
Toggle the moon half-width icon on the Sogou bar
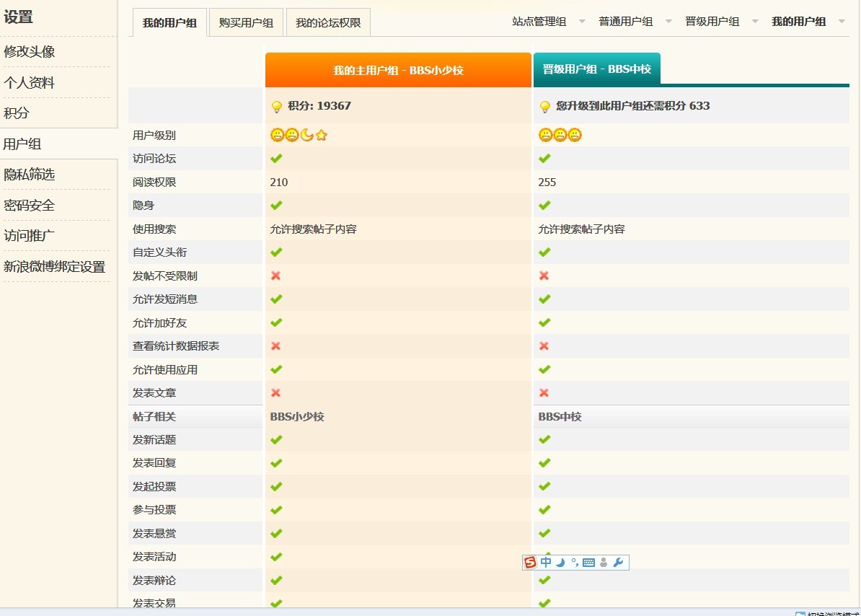coord(560,563)
